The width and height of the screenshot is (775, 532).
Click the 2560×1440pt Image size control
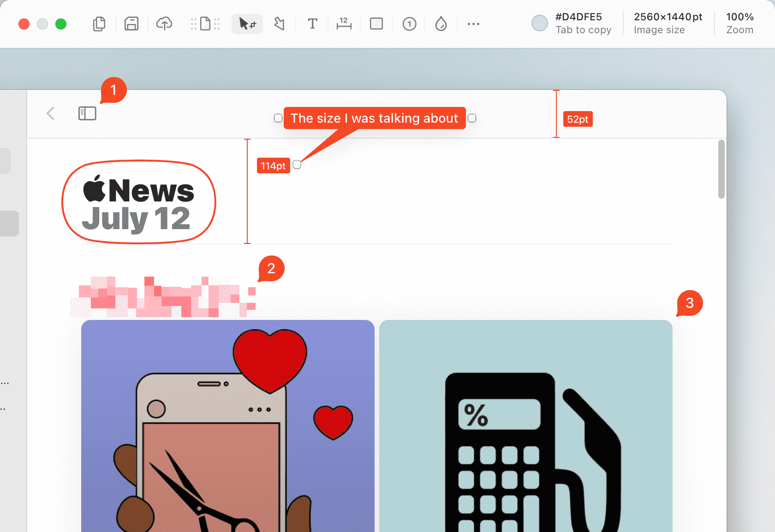[668, 24]
